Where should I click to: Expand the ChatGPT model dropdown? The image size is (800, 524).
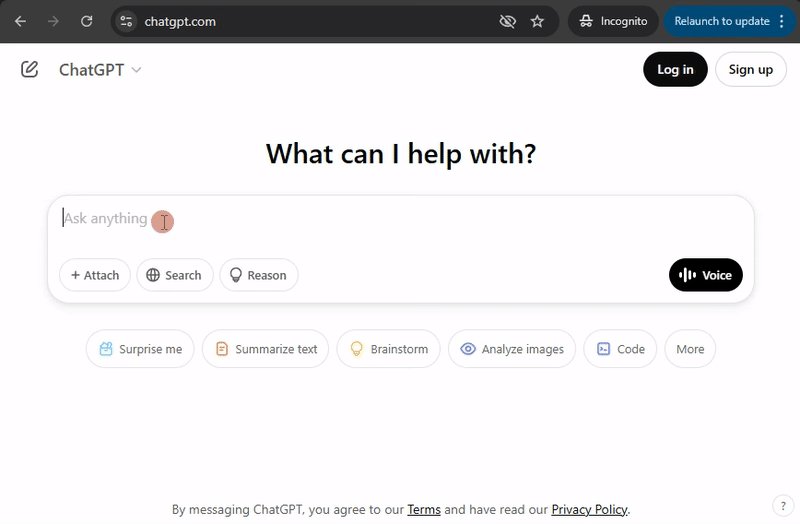[x=100, y=69]
